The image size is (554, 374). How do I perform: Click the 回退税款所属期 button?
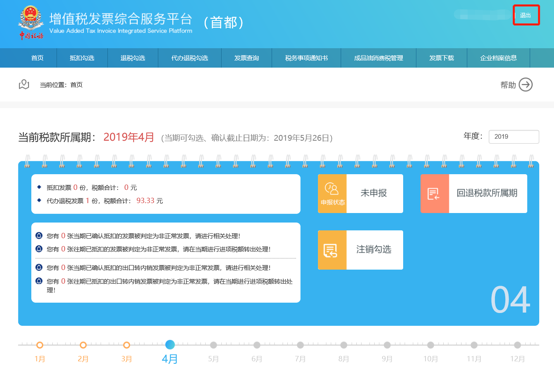point(474,194)
